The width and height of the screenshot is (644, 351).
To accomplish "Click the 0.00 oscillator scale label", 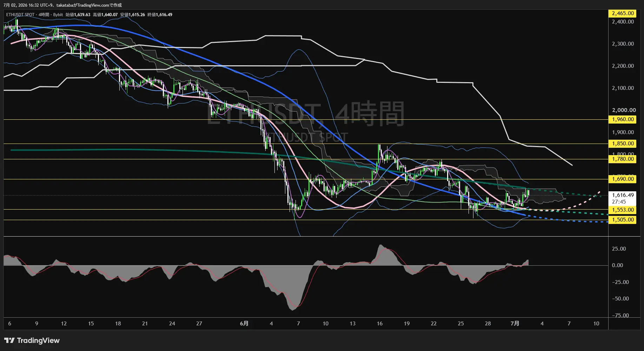I will (x=617, y=265).
